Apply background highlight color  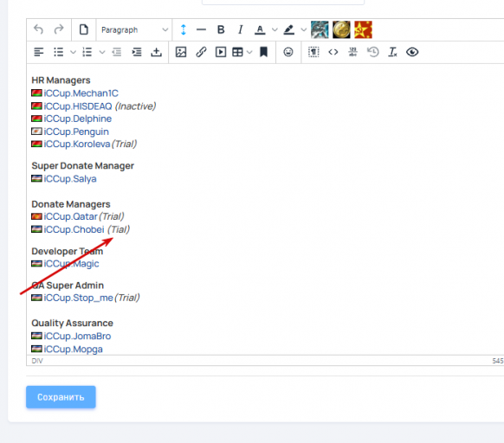pos(288,30)
